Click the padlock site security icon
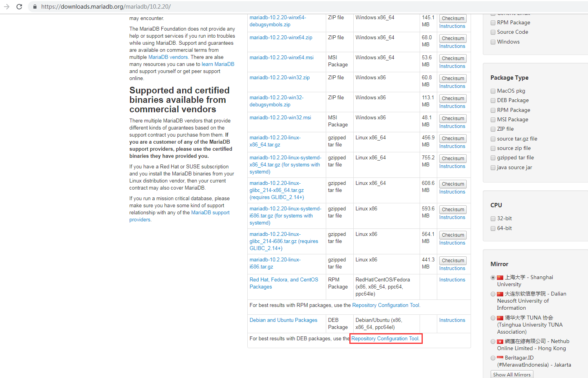588x378 pixels. coord(35,7)
